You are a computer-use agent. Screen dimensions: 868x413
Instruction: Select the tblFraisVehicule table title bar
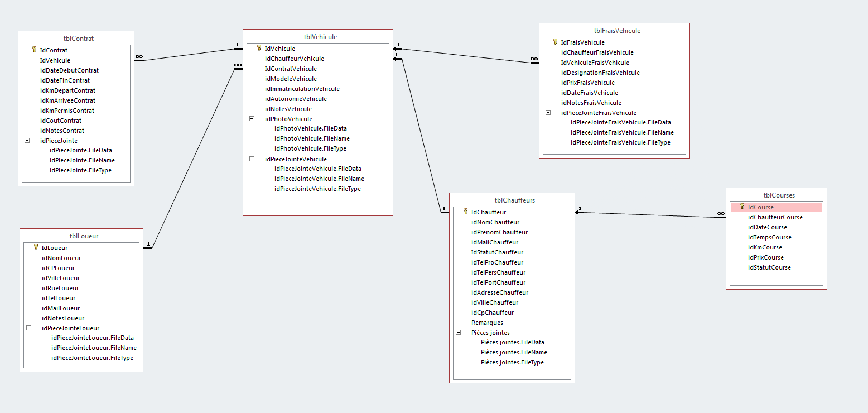[615, 31]
